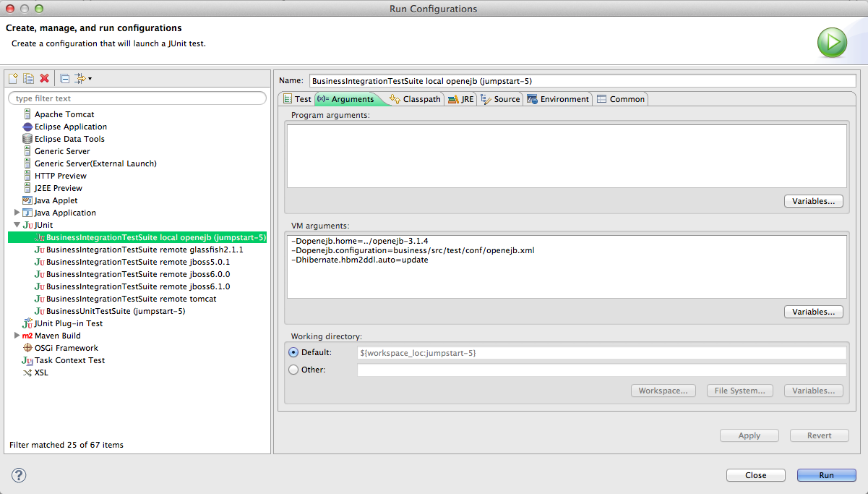
Task: Click the -Dhibernate.hbm2ddl.auto=update line in VM arguments
Action: pos(359,260)
